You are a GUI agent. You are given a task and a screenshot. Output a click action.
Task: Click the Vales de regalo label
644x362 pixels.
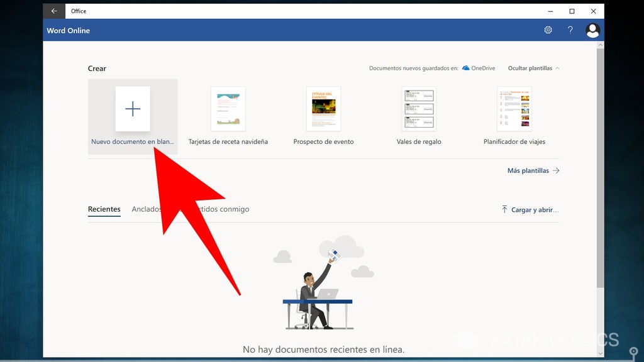pos(418,141)
